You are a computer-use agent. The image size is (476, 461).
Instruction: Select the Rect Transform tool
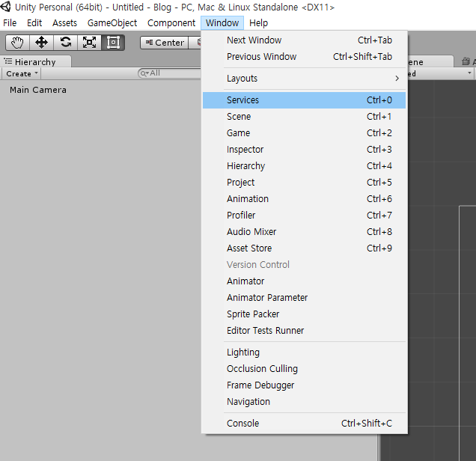coord(113,43)
